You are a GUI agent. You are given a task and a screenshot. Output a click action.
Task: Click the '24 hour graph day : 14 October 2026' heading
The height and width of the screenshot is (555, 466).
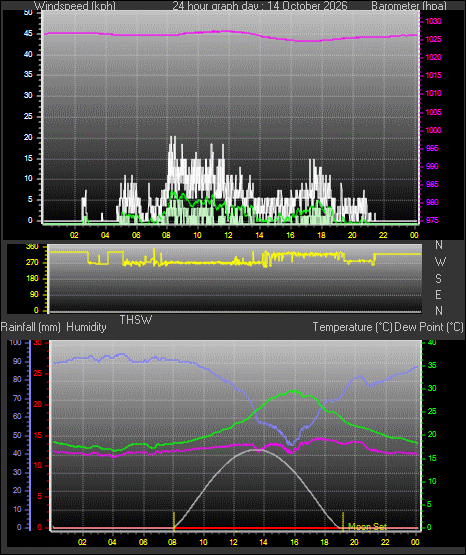[260, 6]
